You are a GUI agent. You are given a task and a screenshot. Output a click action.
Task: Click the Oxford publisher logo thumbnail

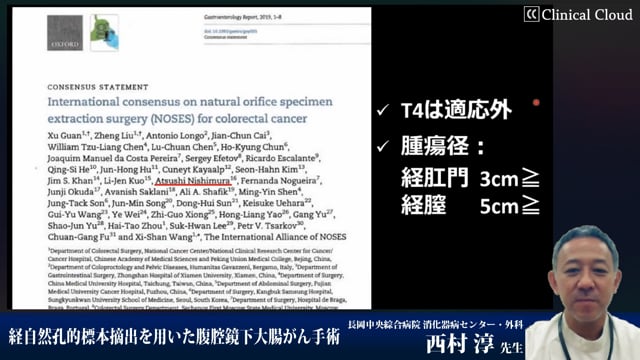[x=65, y=33]
